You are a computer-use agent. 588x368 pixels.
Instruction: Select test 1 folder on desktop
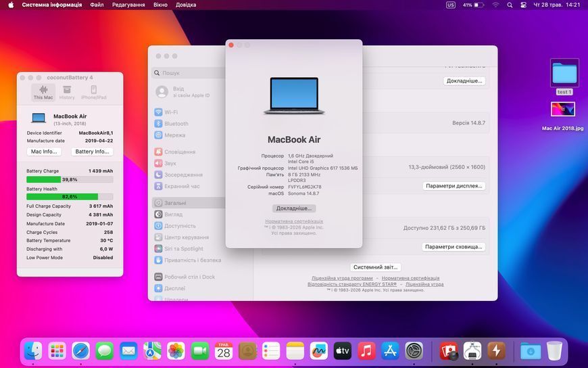click(x=564, y=76)
